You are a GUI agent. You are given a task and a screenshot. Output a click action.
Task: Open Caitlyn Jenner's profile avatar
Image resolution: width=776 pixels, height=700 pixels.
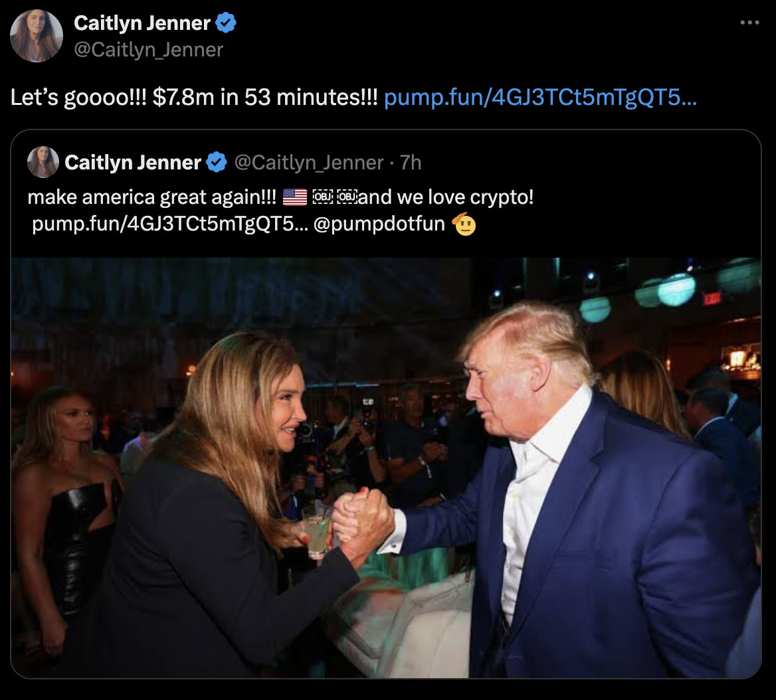pyautogui.click(x=38, y=35)
